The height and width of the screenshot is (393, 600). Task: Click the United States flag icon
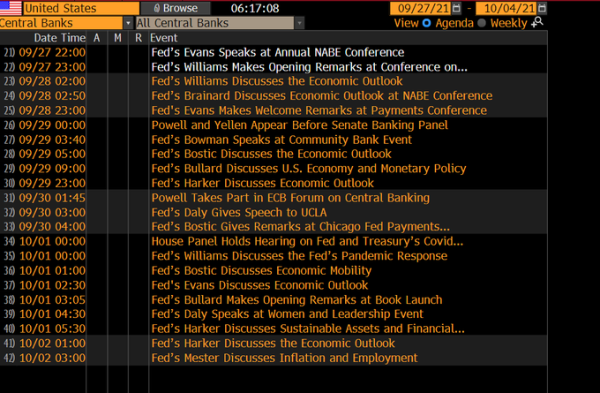[x=11, y=8]
